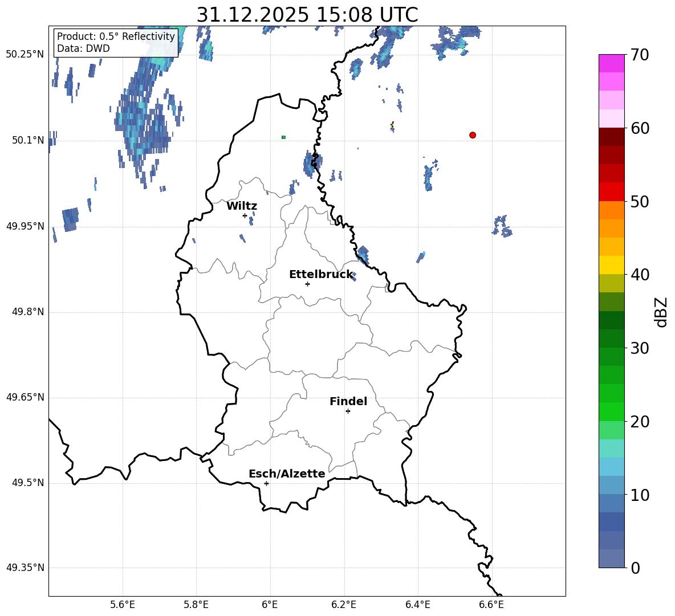Click the colorbar tick label 20
This screenshot has width=675, height=616.
(x=640, y=422)
